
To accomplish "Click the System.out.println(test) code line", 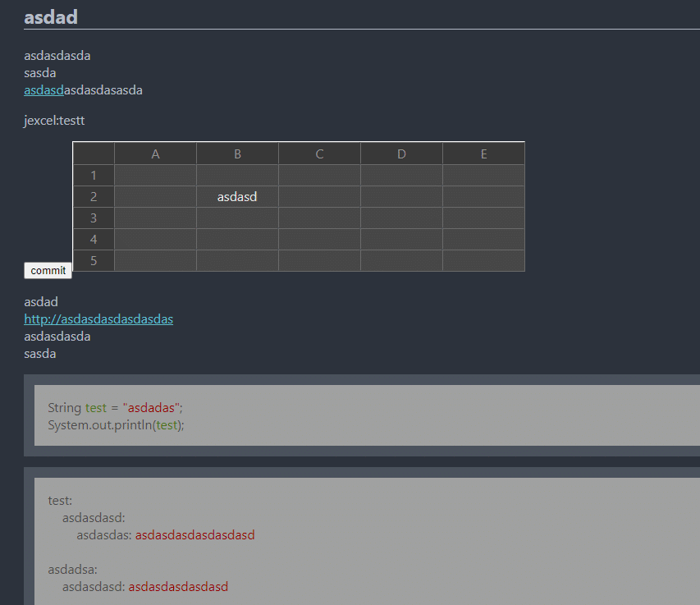I will click(116, 425).
